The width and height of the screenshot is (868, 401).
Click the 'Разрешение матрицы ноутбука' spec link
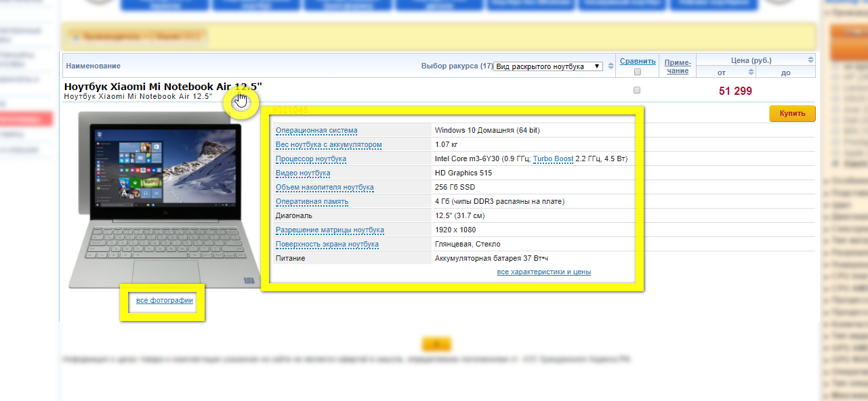[x=330, y=230]
